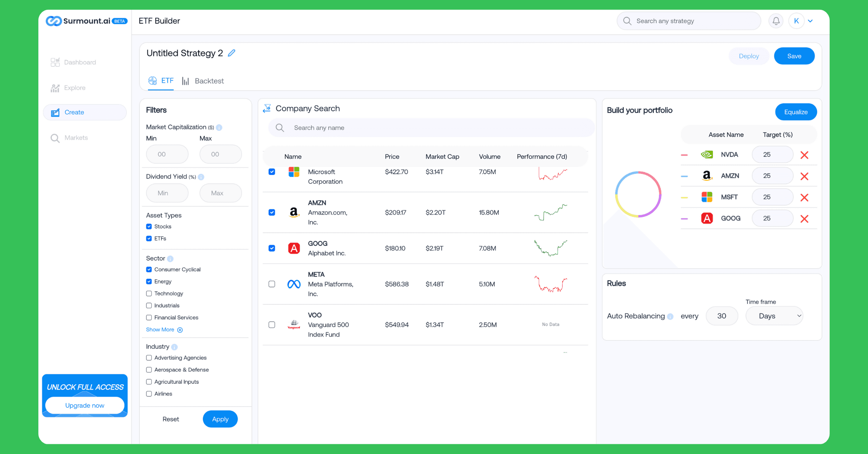Remove MSFT with red X

pyautogui.click(x=804, y=198)
